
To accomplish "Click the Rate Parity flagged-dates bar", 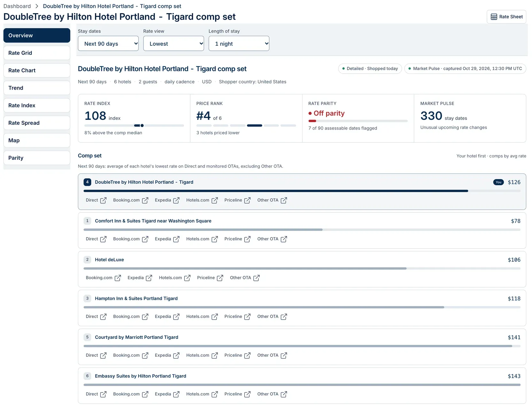I will [x=358, y=121].
